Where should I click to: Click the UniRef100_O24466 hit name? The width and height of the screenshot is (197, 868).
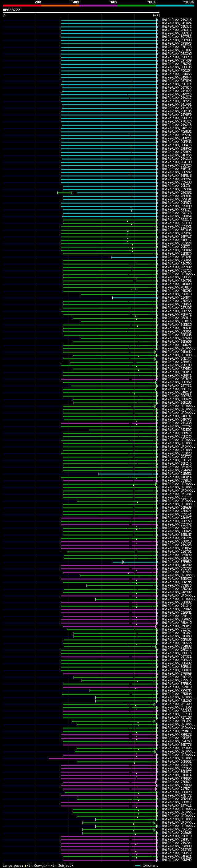point(176,74)
